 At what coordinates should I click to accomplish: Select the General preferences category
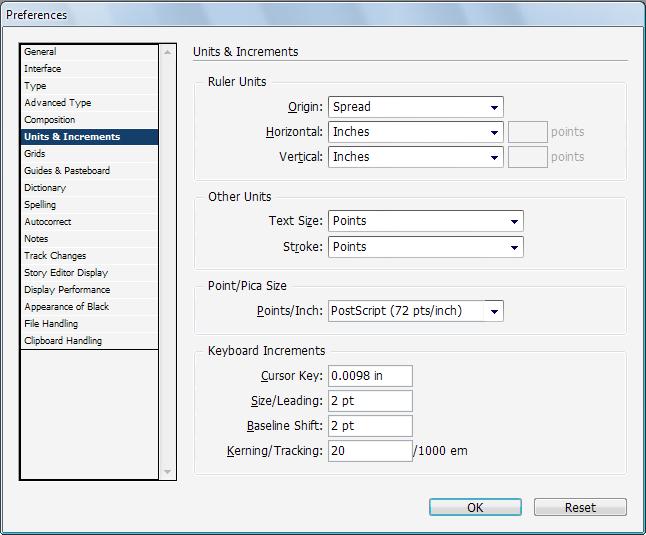89,52
